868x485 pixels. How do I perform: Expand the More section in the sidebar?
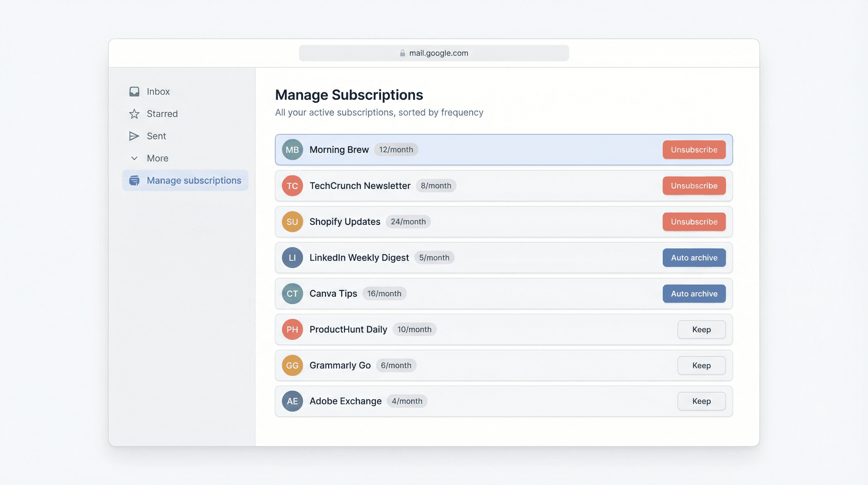134,158
